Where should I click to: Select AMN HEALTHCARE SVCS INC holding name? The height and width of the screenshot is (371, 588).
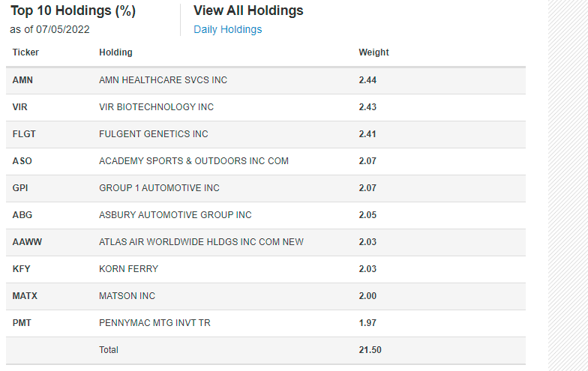(x=163, y=80)
